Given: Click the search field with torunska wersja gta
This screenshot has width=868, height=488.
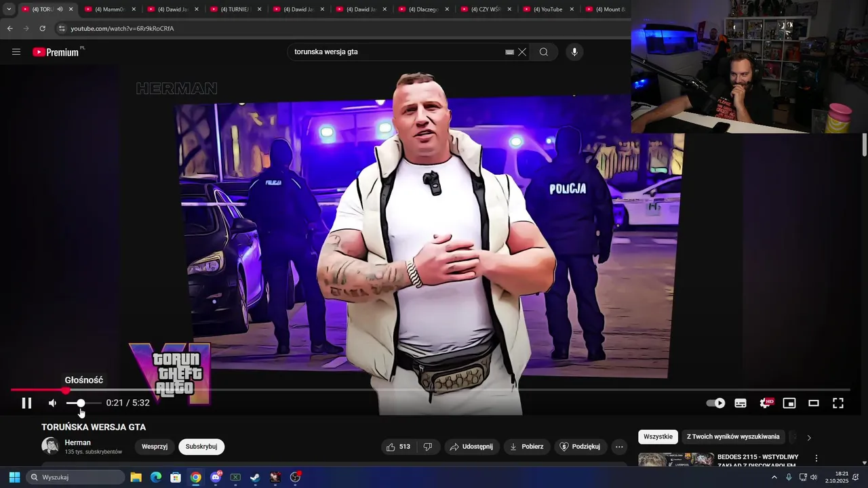Looking at the screenshot, I should 397,52.
